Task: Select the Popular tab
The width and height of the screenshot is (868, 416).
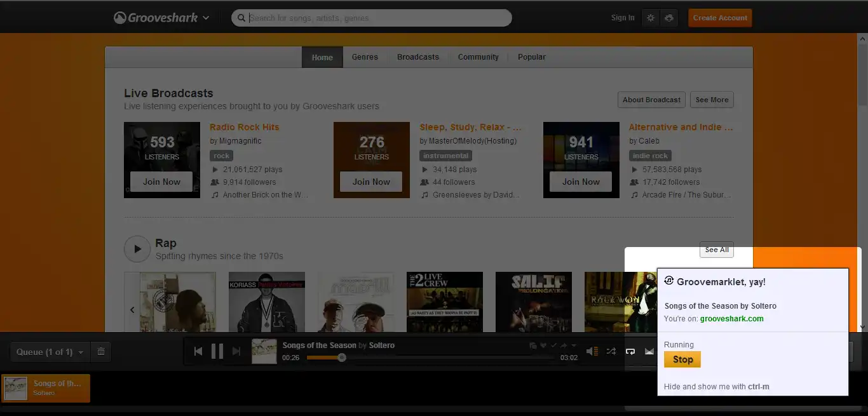Action: coord(532,57)
